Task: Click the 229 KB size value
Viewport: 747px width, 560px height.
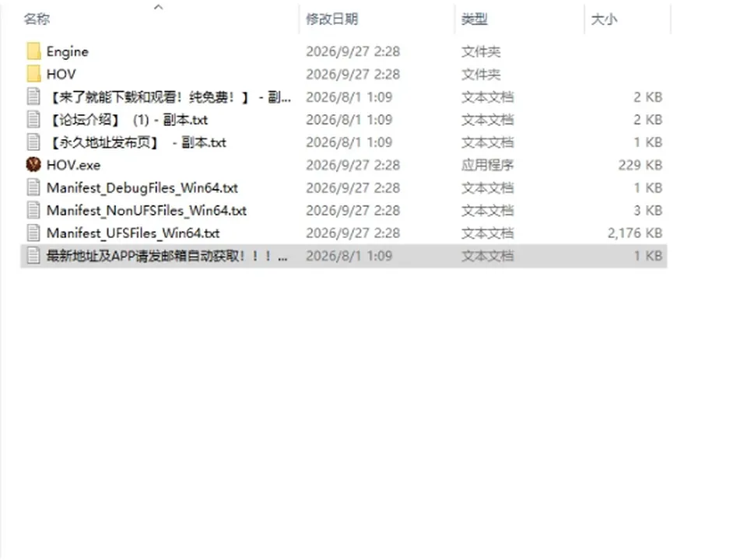Action: [x=640, y=165]
